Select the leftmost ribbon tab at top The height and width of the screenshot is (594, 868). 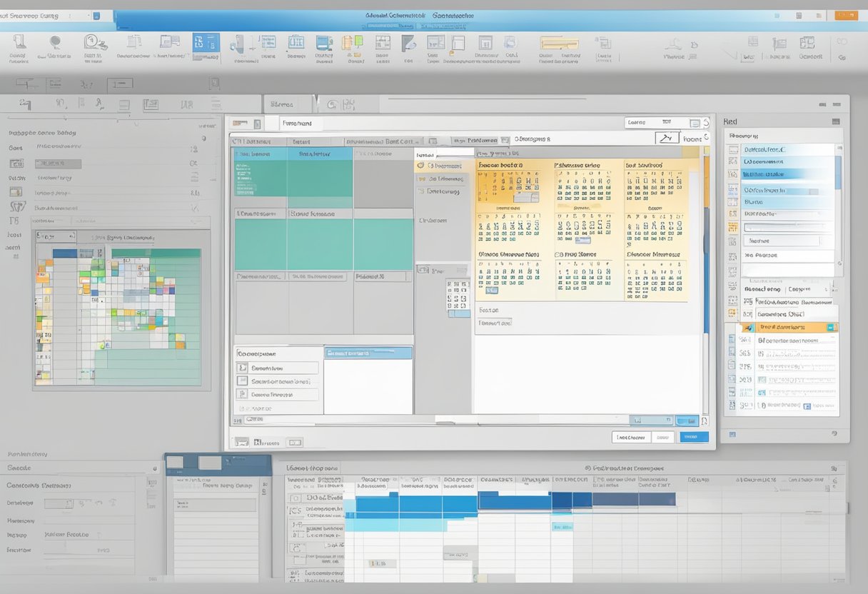pos(20,13)
